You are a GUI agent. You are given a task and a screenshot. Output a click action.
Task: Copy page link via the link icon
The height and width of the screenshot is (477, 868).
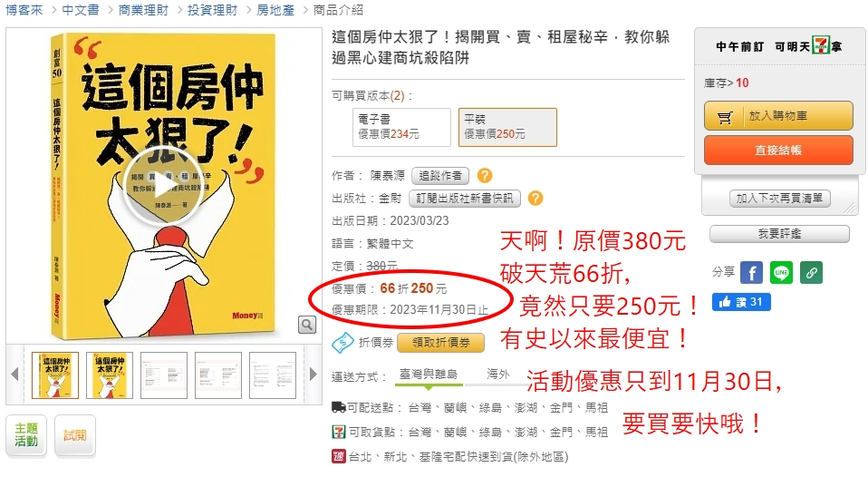[811, 273]
